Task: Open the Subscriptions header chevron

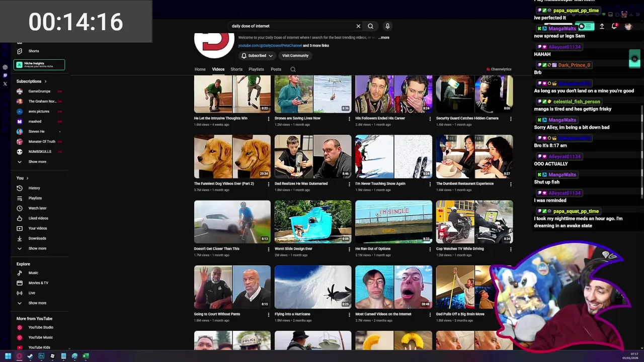Action: click(45, 81)
